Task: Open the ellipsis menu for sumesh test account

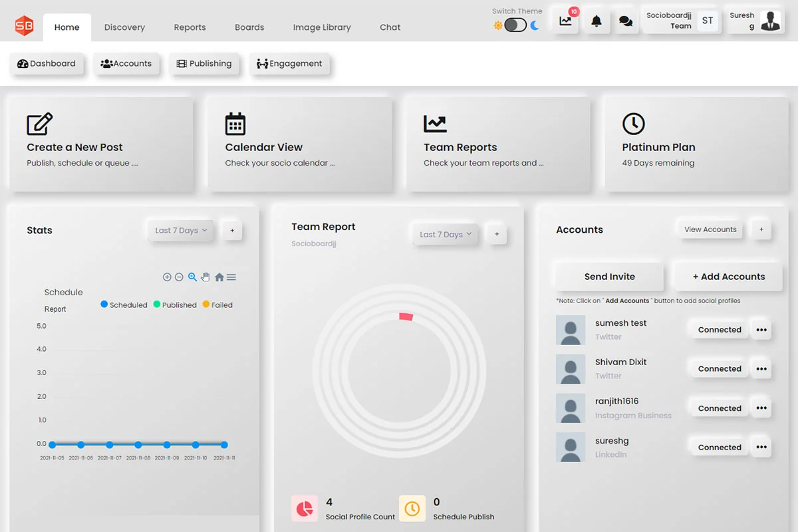Action: [761, 329]
